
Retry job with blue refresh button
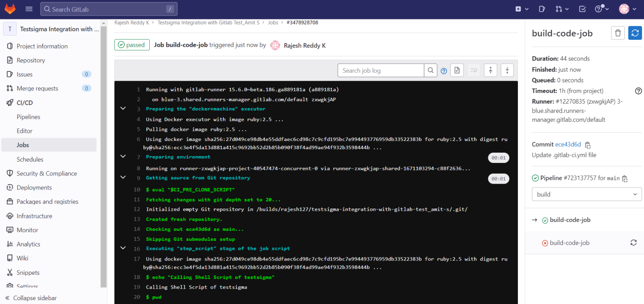[x=635, y=33]
